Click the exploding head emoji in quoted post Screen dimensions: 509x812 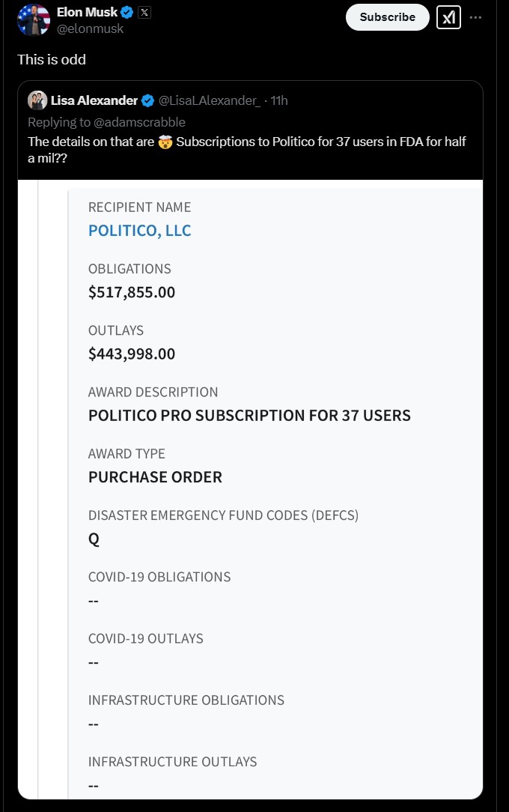pos(165,142)
